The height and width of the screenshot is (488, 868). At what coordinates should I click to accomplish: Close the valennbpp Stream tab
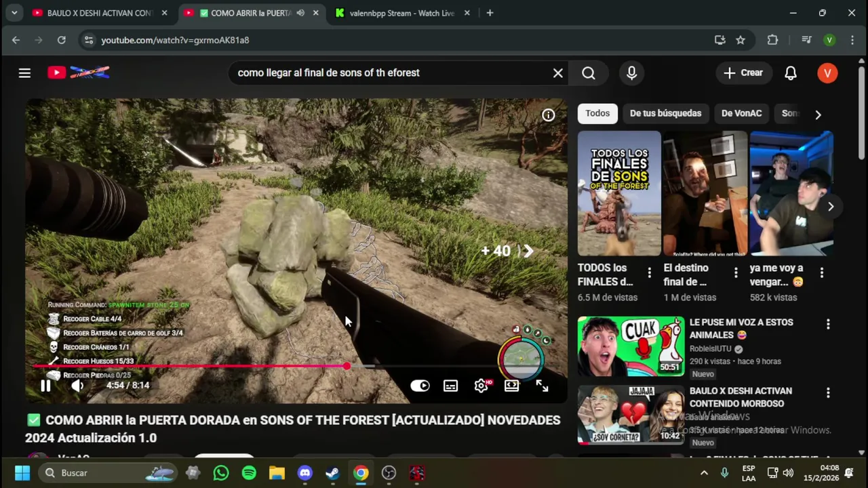(x=467, y=13)
